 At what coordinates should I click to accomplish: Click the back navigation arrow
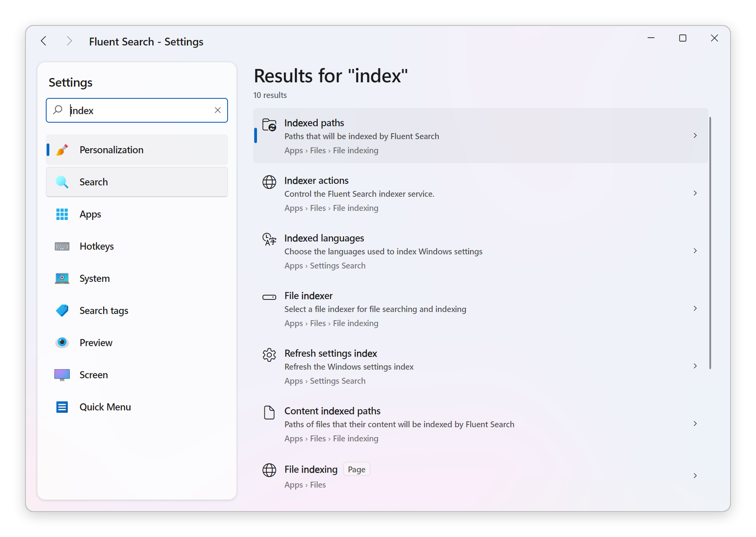44,41
